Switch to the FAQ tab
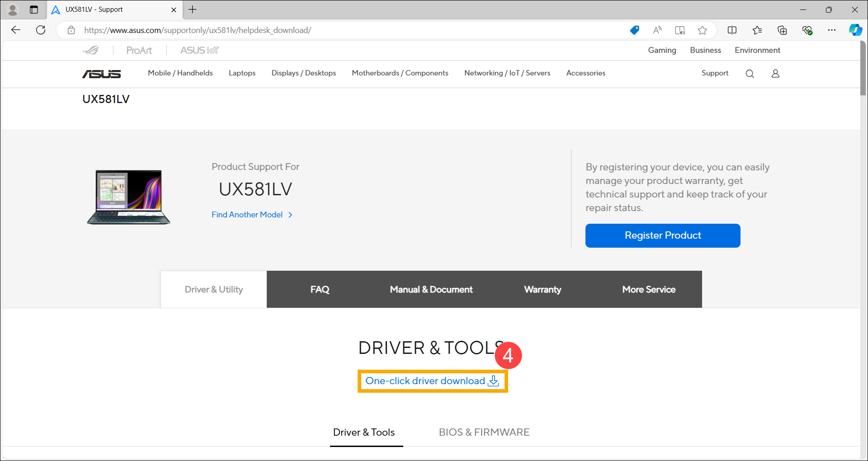Image resolution: width=868 pixels, height=461 pixels. click(x=320, y=289)
